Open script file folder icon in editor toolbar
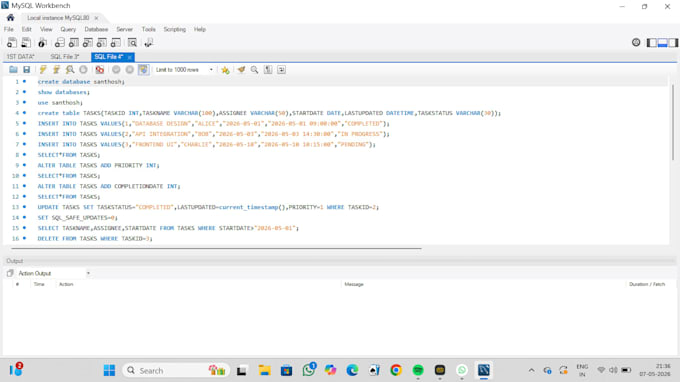 coord(13,69)
